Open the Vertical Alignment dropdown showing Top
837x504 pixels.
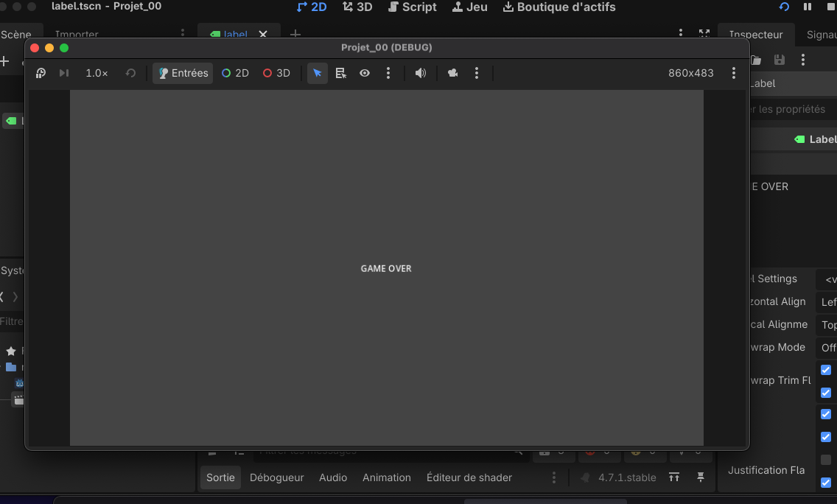pyautogui.click(x=828, y=325)
